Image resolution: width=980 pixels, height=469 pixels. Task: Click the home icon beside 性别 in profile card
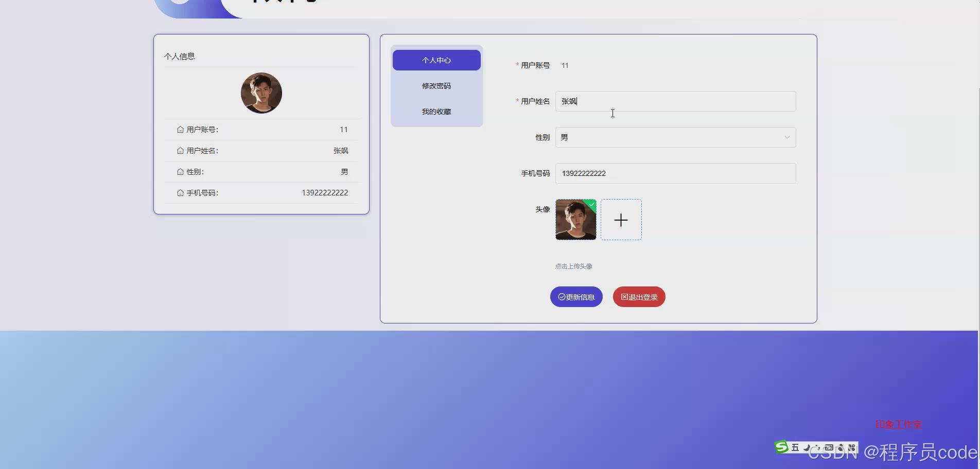click(x=180, y=172)
